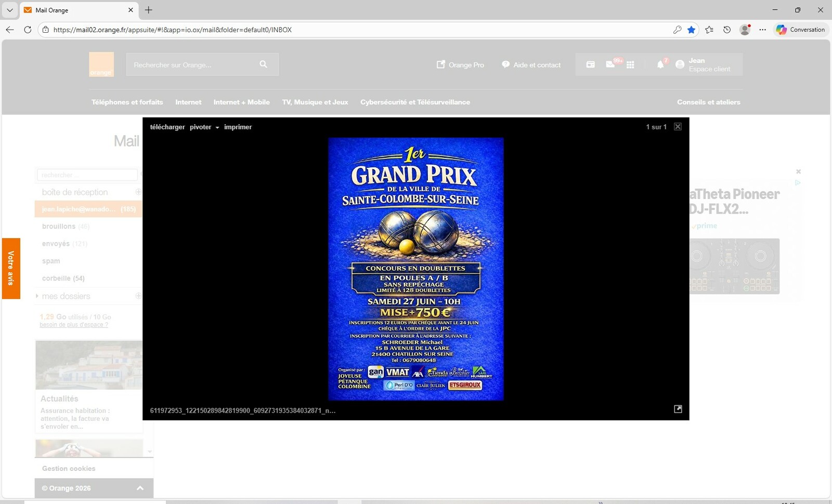
Task: Click télécharger to download the image
Action: click(x=167, y=127)
